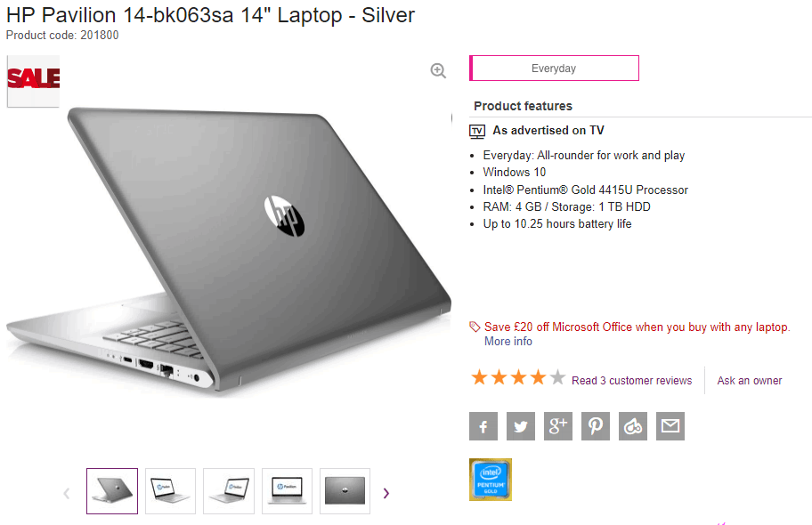This screenshot has height=525, width=812.
Task: Open Ask an owner link
Action: pos(750,381)
